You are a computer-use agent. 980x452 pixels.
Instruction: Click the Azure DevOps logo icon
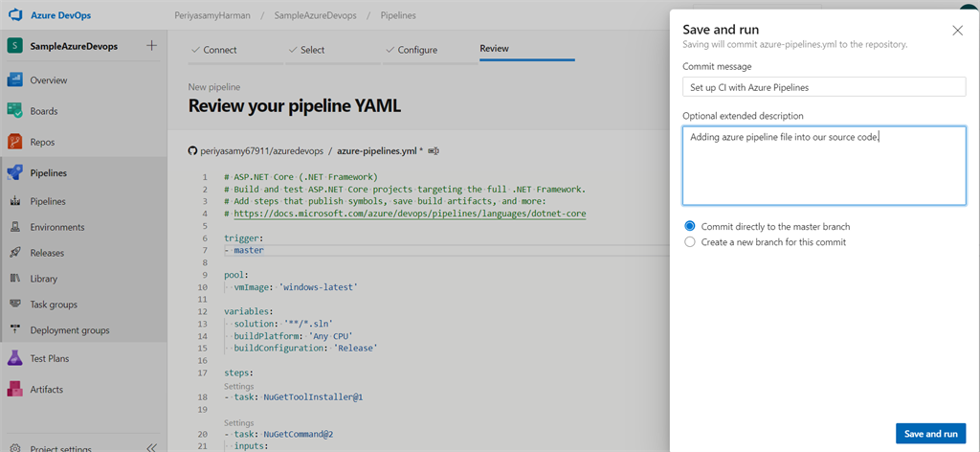(x=15, y=15)
